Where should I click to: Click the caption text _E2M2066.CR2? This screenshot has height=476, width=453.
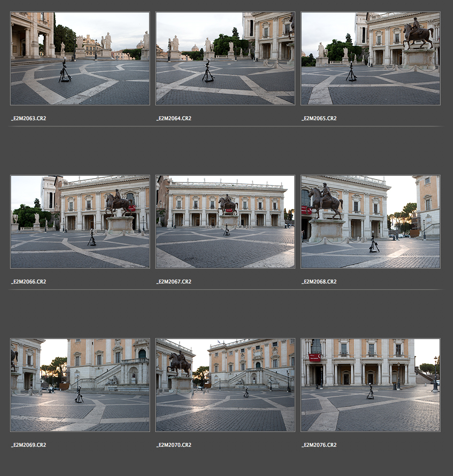29,282
